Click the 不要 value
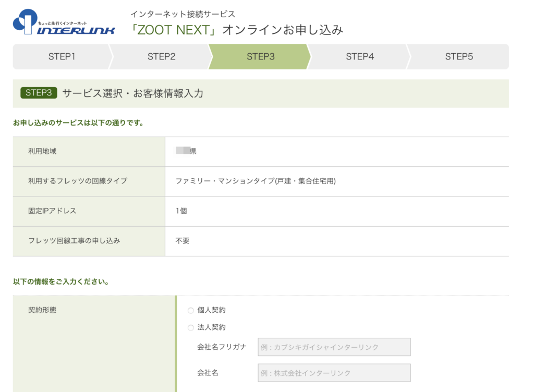The height and width of the screenshot is (392, 534). tap(183, 241)
